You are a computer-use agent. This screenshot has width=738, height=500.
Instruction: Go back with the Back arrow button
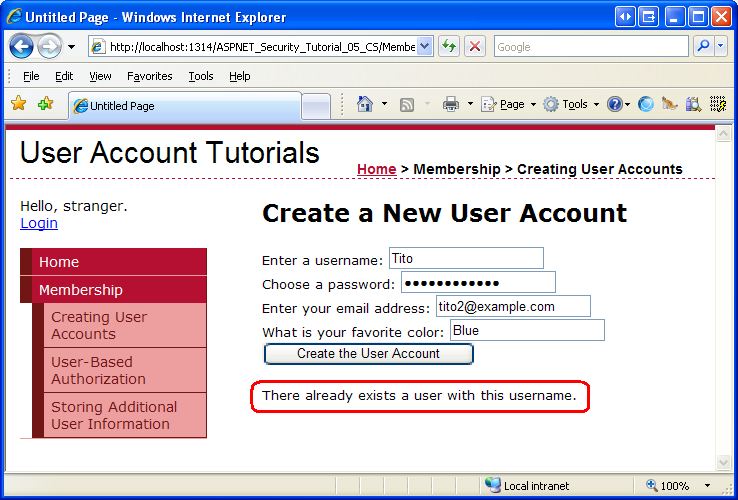click(x=21, y=47)
